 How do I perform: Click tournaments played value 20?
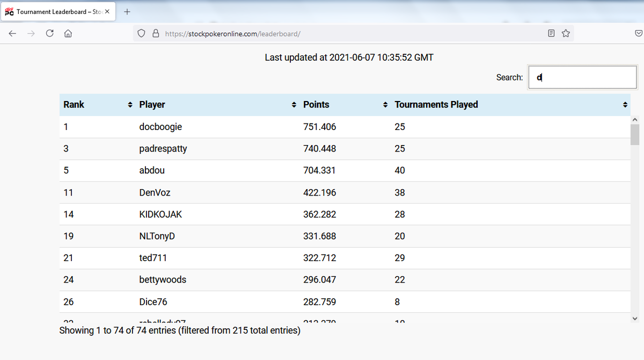click(x=400, y=236)
